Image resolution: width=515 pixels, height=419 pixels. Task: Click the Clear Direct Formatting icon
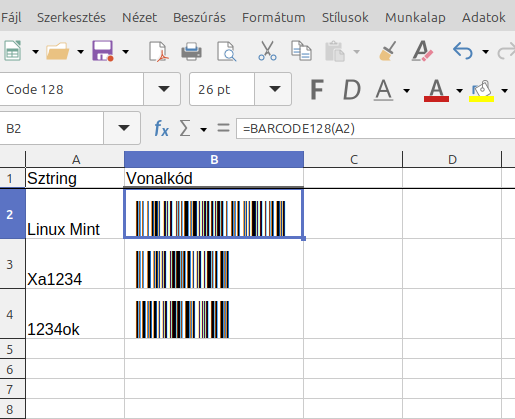point(422,51)
